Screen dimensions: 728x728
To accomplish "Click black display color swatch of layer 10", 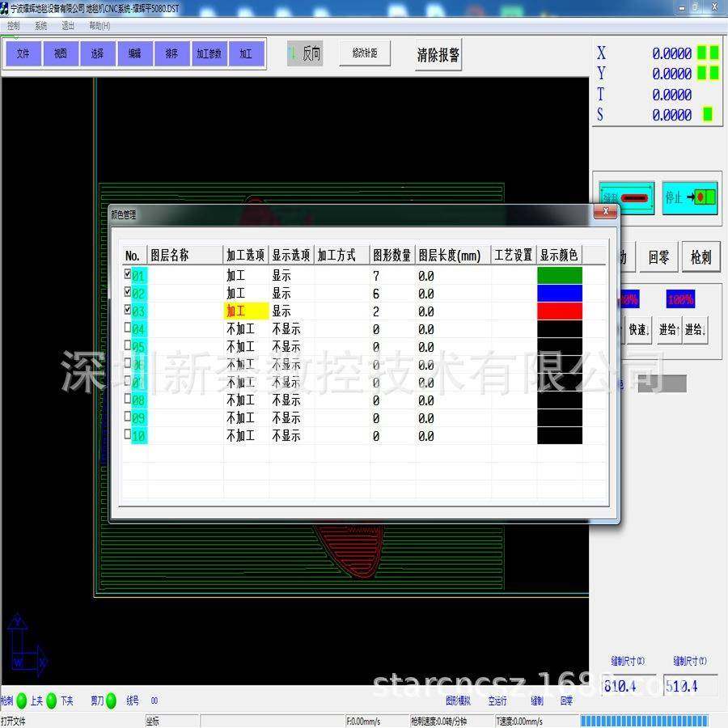I will coord(560,435).
